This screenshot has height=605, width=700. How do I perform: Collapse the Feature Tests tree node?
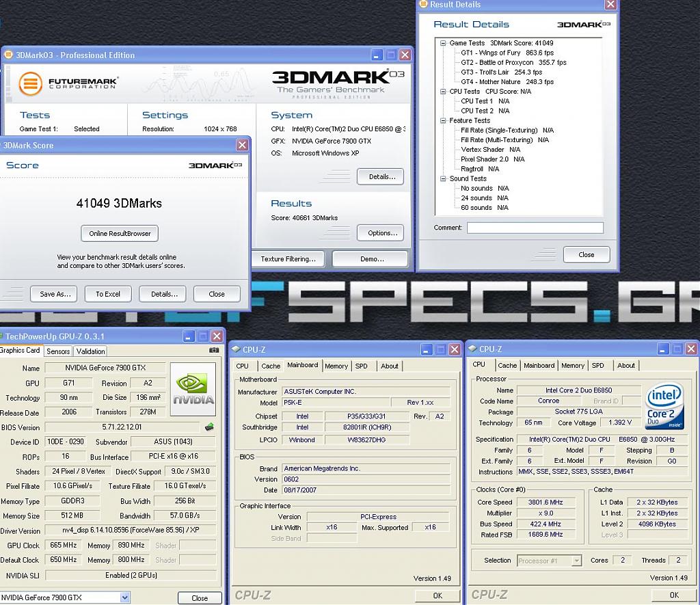click(443, 120)
